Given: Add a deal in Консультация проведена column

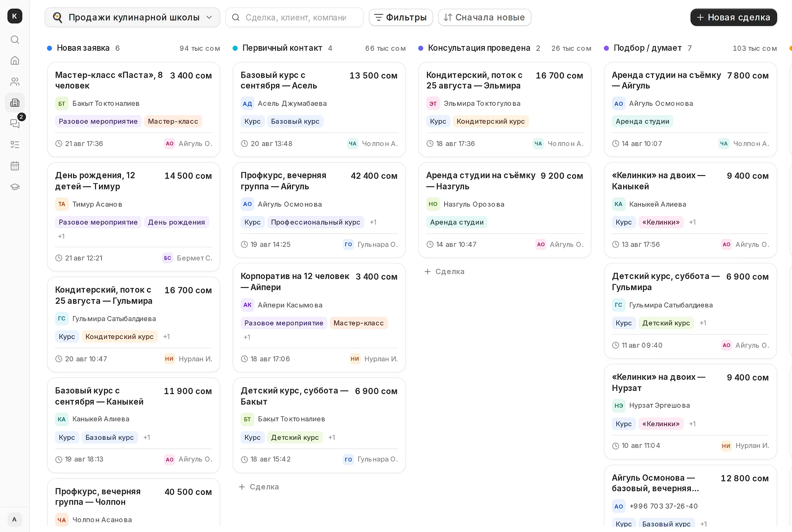Looking at the screenshot, I should coord(445,271).
